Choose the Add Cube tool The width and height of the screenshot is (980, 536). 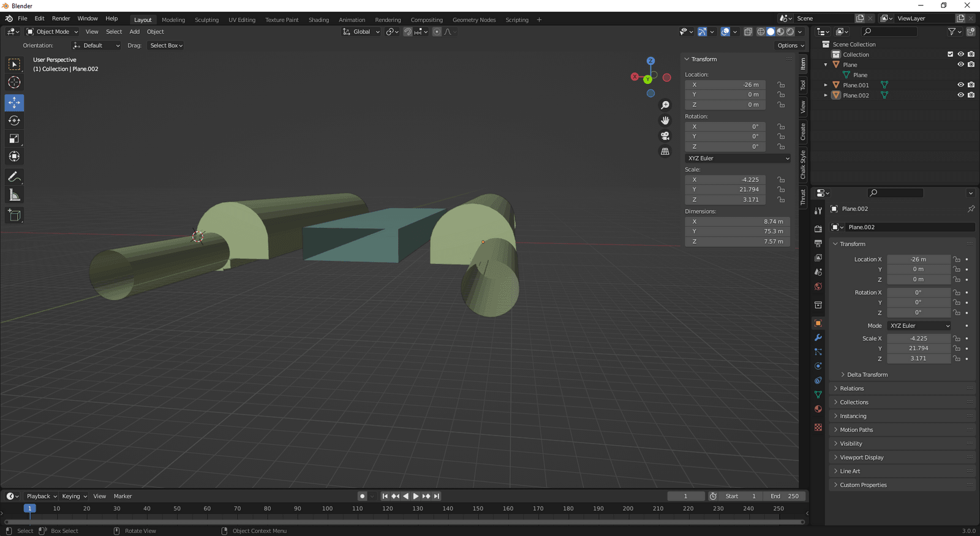click(x=14, y=215)
